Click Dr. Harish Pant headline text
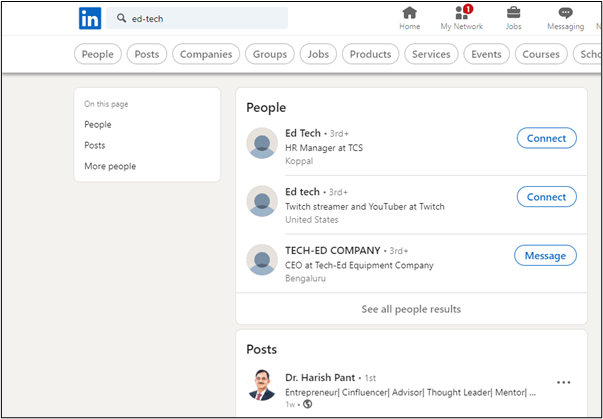The width and height of the screenshot is (603, 419). (410, 392)
